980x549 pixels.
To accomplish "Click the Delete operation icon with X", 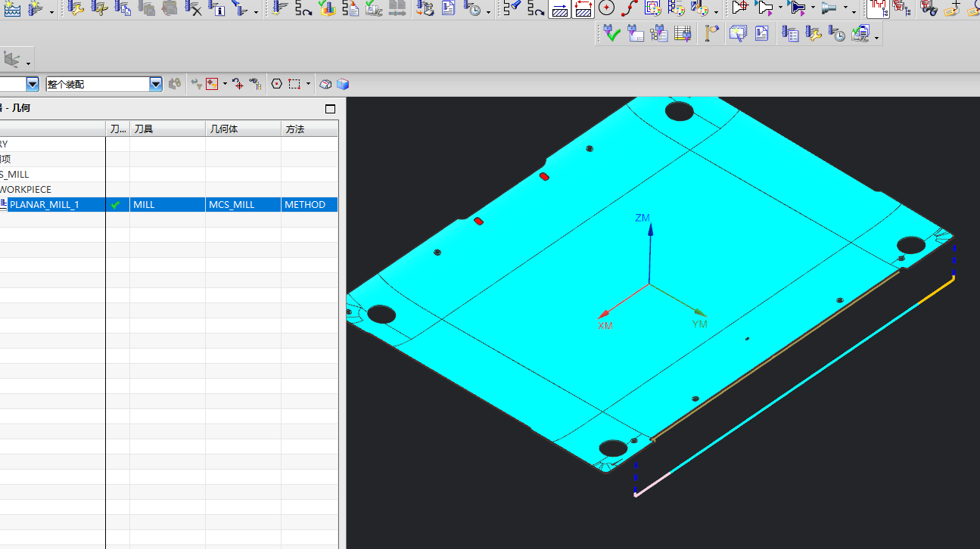I will coord(194,8).
